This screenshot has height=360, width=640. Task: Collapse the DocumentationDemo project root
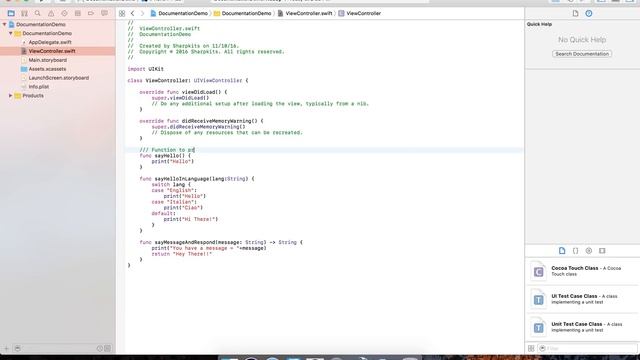(x=4, y=24)
